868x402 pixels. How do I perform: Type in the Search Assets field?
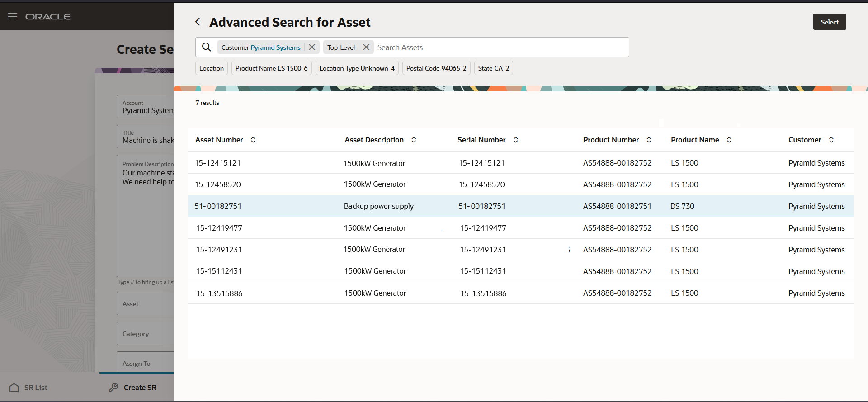pyautogui.click(x=497, y=47)
